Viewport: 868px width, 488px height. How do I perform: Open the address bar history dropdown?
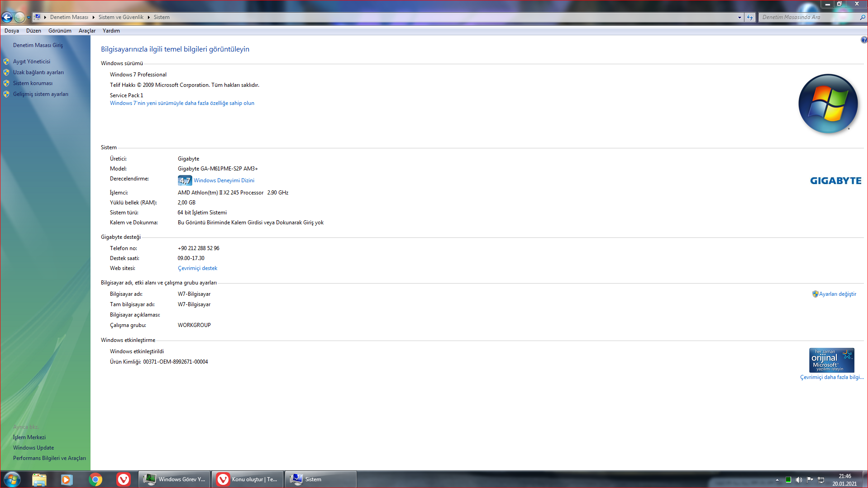pos(739,17)
